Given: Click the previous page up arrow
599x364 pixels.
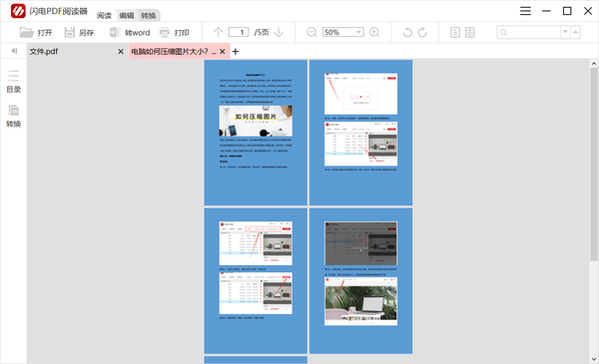Looking at the screenshot, I should 218,33.
